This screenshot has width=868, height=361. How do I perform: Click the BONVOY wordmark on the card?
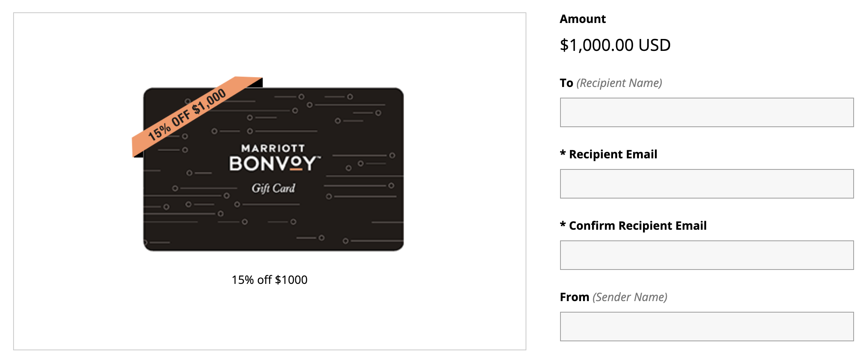[x=273, y=163]
